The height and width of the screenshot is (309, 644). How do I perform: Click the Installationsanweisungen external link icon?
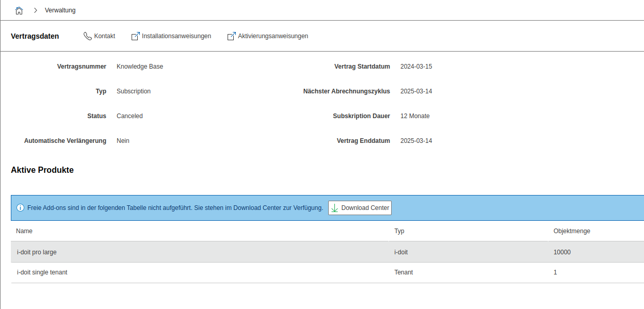tap(136, 36)
